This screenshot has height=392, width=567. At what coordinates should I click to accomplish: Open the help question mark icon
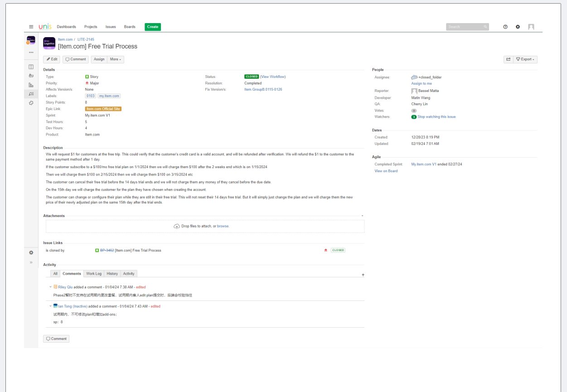pos(505,27)
